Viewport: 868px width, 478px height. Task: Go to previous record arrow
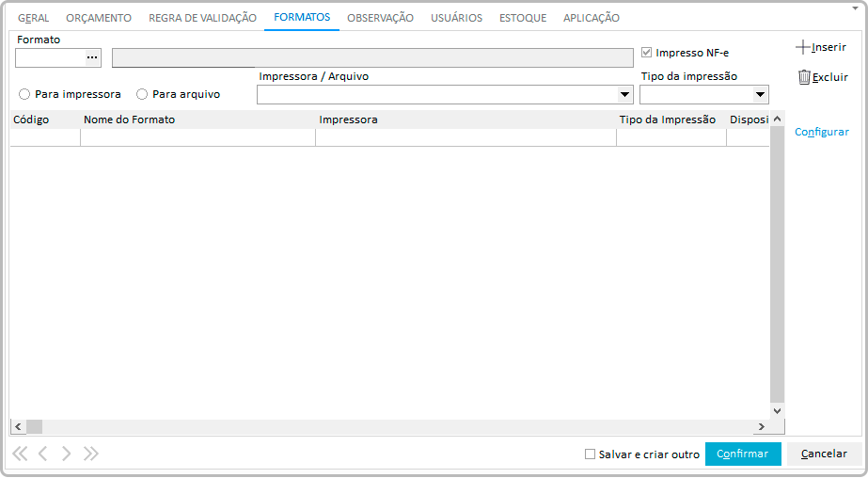pos(42,454)
